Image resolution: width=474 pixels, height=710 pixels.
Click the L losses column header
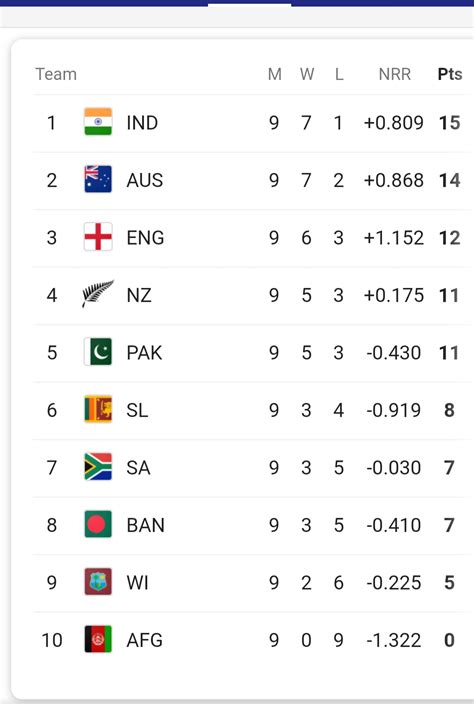pyautogui.click(x=339, y=74)
